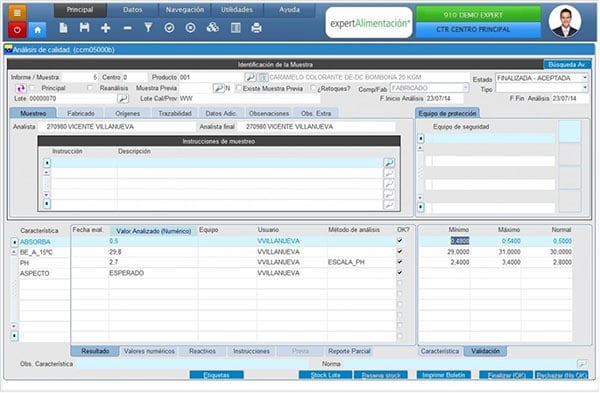Click the user profile photo
This screenshot has width=600, height=393.
click(565, 22)
